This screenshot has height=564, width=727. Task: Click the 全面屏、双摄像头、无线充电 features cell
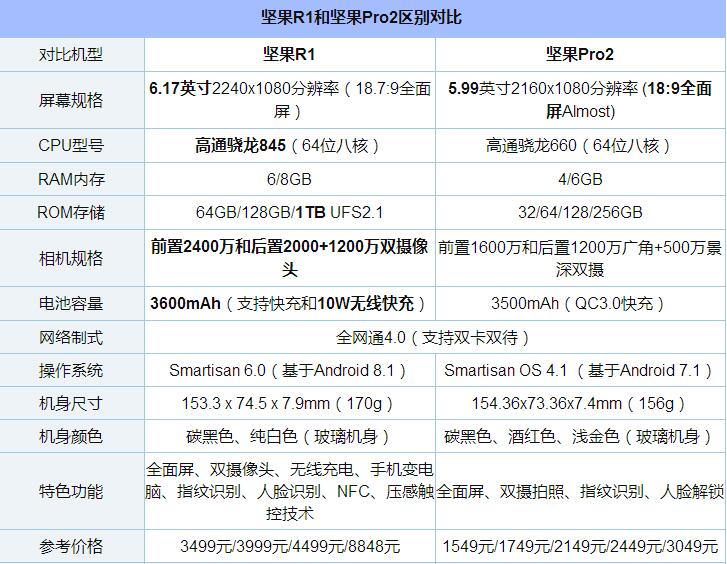click(x=290, y=491)
